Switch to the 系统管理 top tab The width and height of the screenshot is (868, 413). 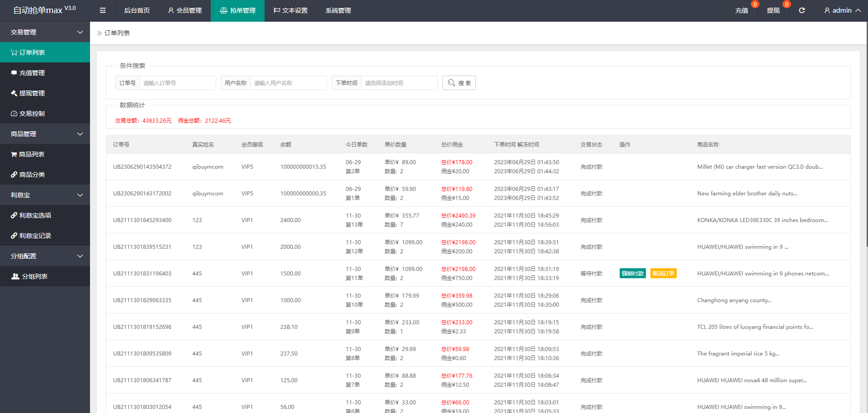coord(338,10)
